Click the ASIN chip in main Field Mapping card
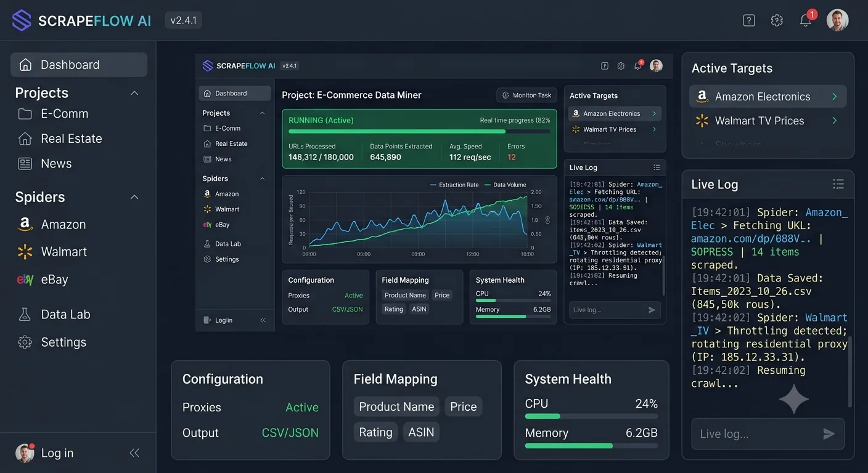The image size is (868, 473). coord(421,432)
